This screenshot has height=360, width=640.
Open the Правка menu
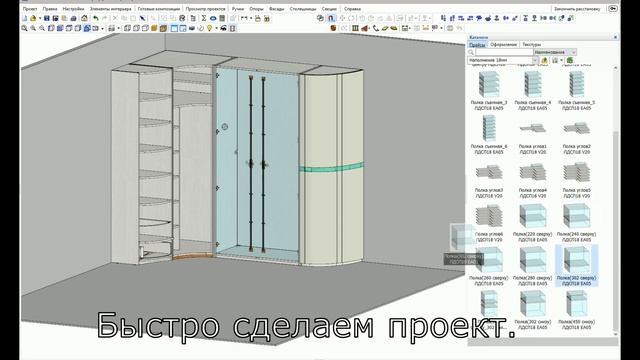[x=50, y=9]
